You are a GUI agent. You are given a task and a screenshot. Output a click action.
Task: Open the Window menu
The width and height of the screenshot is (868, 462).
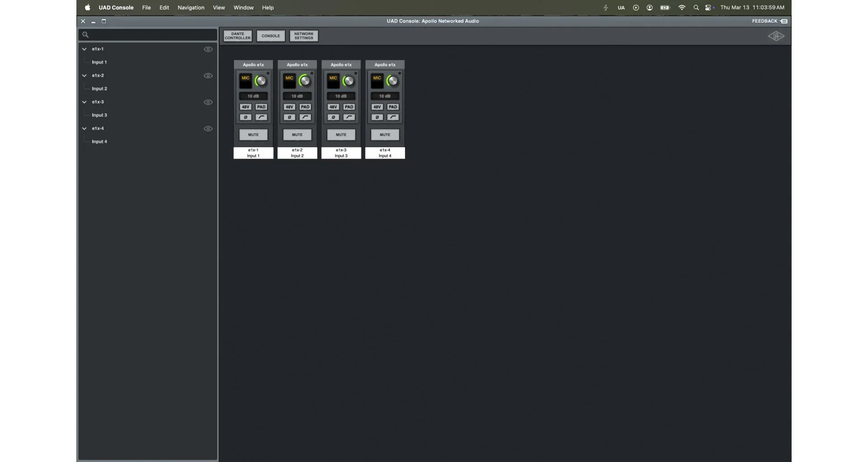[x=243, y=8]
